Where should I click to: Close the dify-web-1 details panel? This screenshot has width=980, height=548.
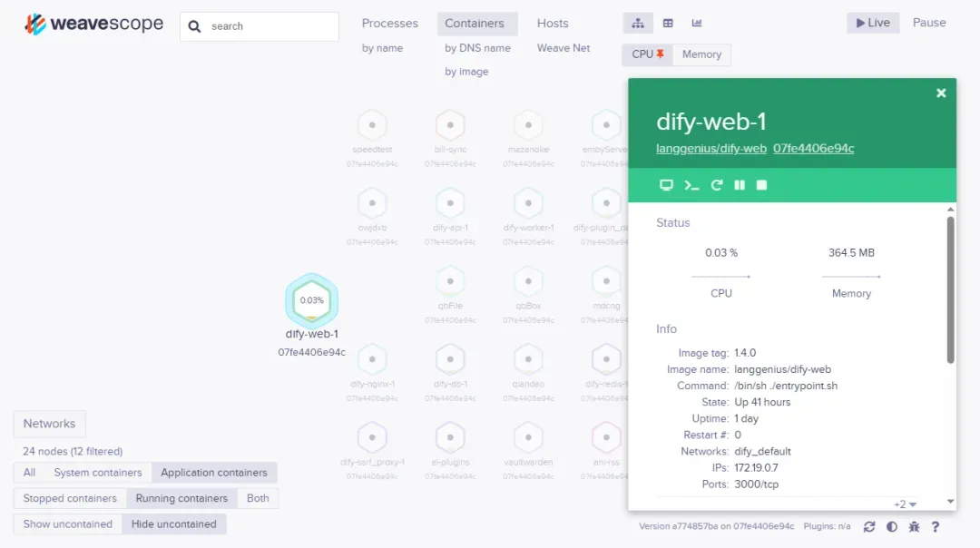pyautogui.click(x=941, y=93)
